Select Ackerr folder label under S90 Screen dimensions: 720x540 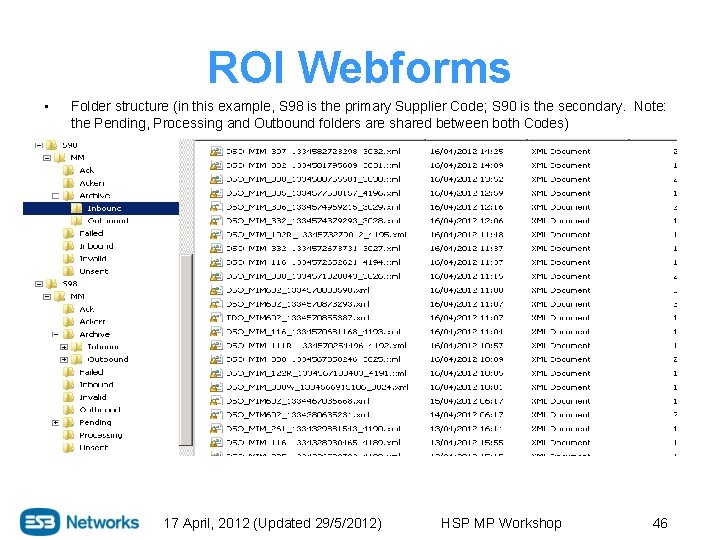(92, 183)
